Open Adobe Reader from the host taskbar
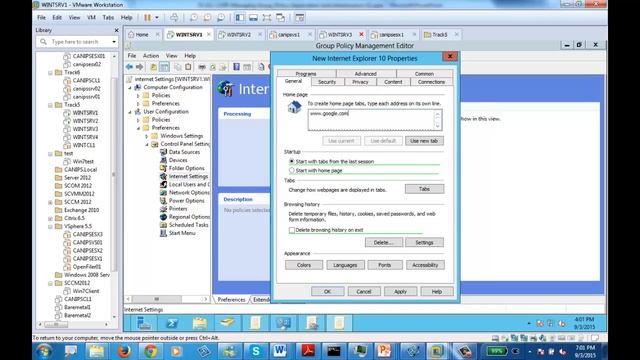This screenshot has width=640, height=360. tap(307, 351)
